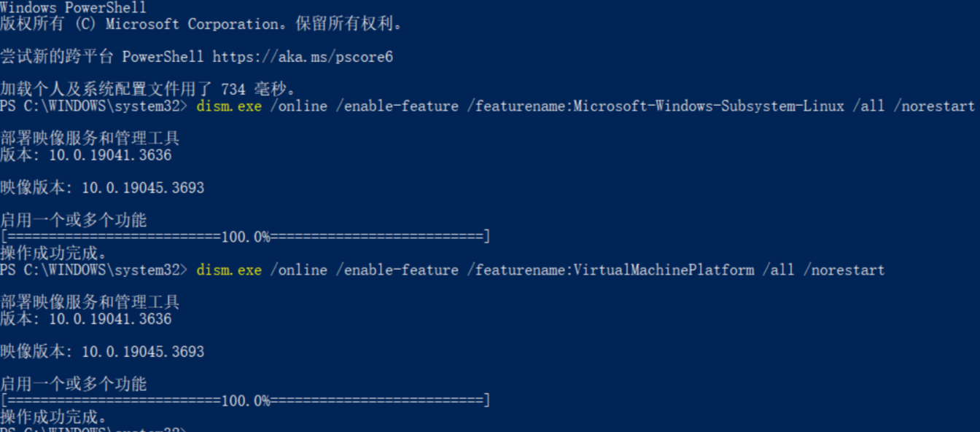Click the 100.0% progress bar under VirtualMachinePlatform output
Screen dimensions: 980x432
tap(246, 401)
